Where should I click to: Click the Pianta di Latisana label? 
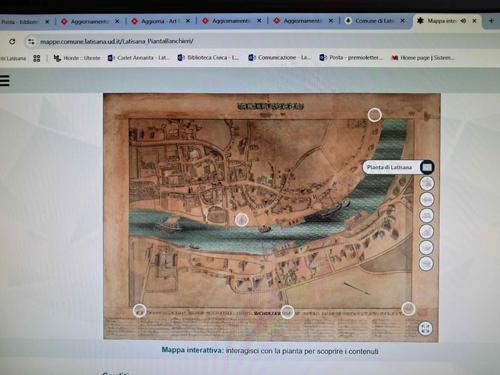(389, 167)
